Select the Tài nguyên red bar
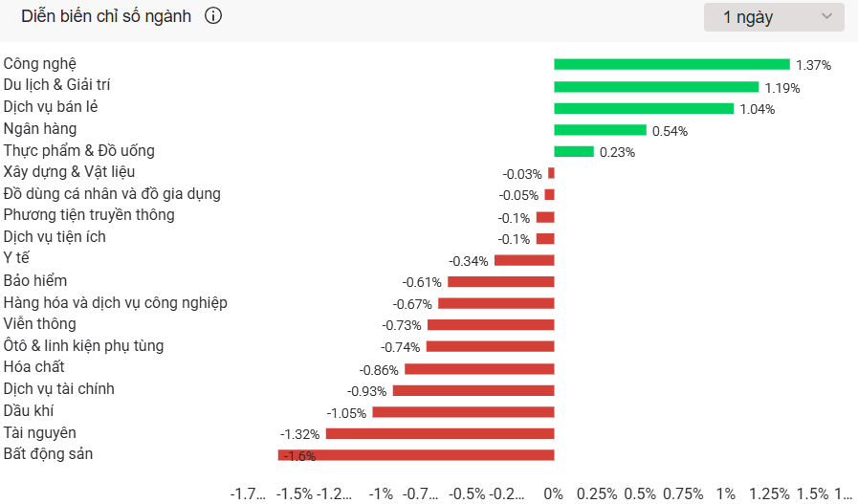 pos(440,433)
